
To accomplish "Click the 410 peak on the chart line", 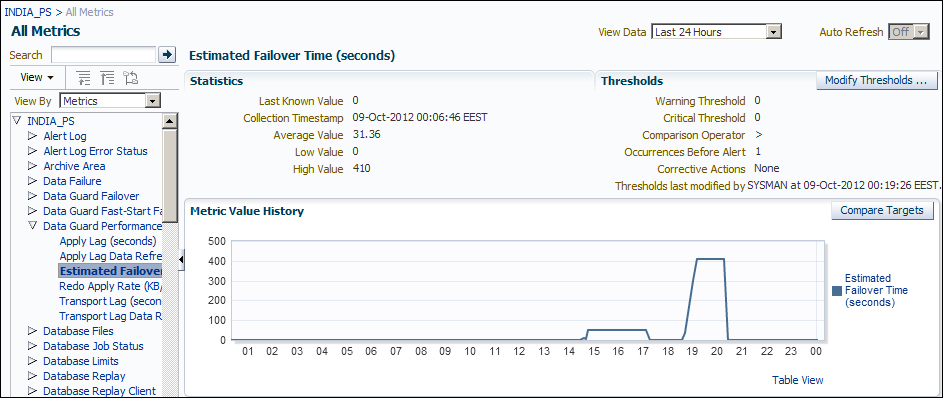I will point(710,259).
